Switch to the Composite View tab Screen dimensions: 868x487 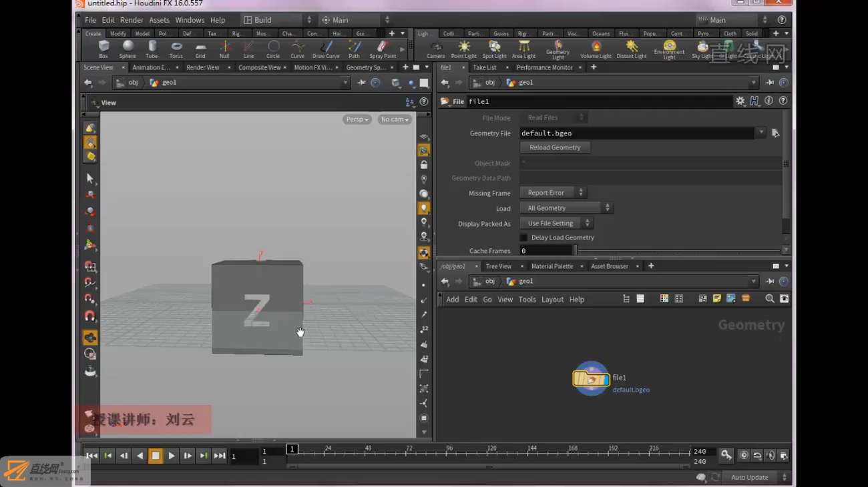[259, 67]
